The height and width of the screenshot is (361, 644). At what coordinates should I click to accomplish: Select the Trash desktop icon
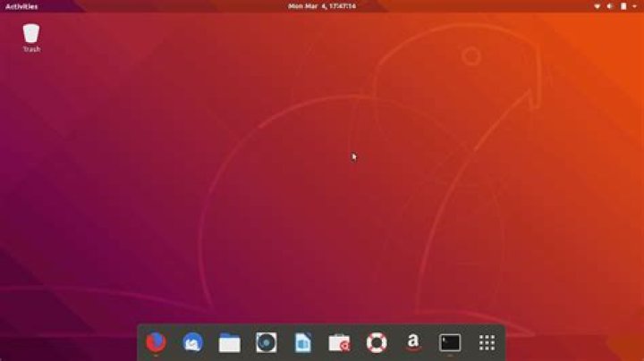tap(31, 38)
